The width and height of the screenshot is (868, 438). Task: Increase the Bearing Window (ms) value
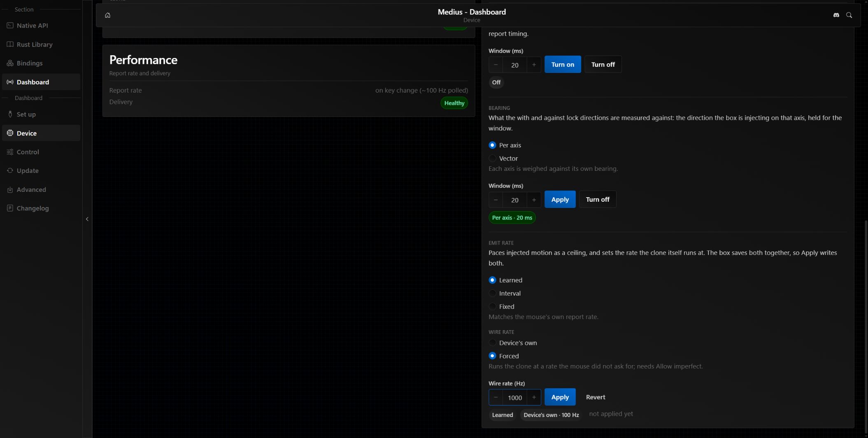coord(534,200)
